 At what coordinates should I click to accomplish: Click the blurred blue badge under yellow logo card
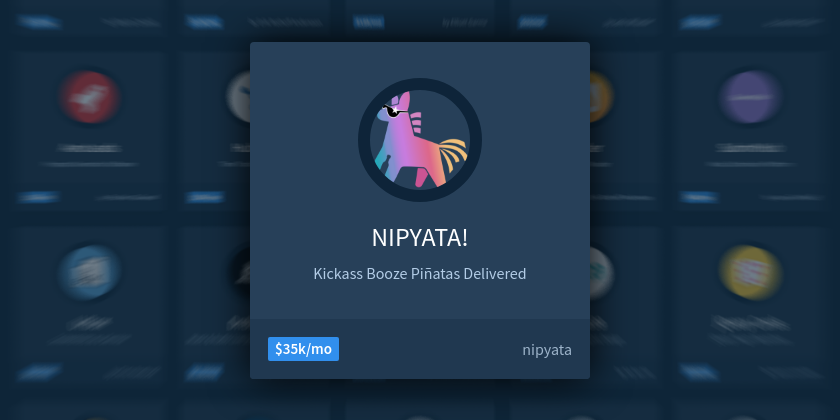click(699, 371)
